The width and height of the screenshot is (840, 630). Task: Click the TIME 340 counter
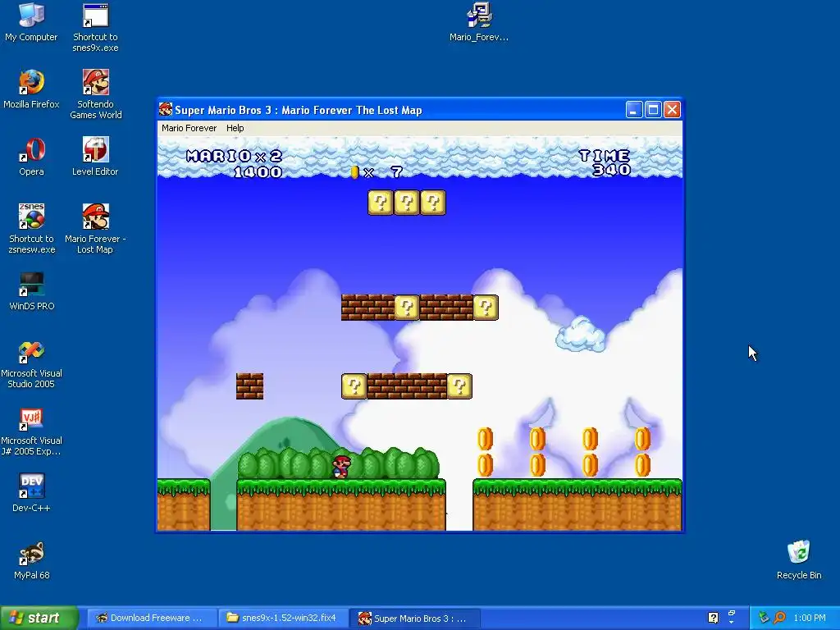605,163
